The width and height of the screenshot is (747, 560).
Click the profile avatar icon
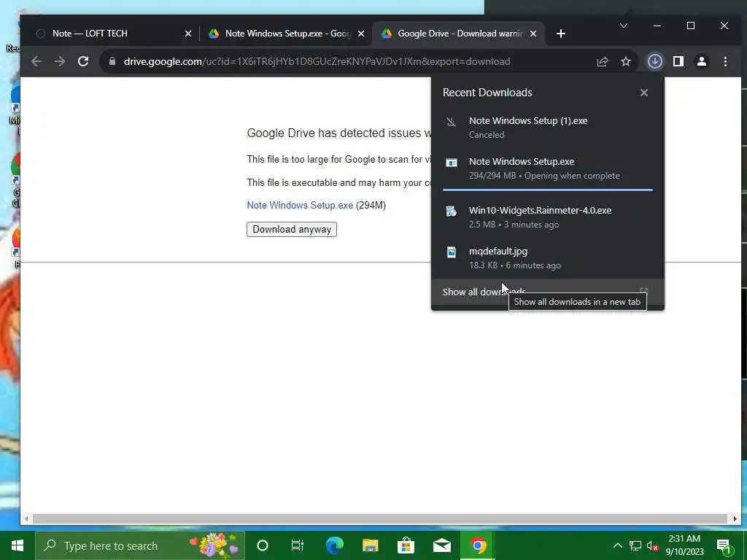[x=701, y=61]
